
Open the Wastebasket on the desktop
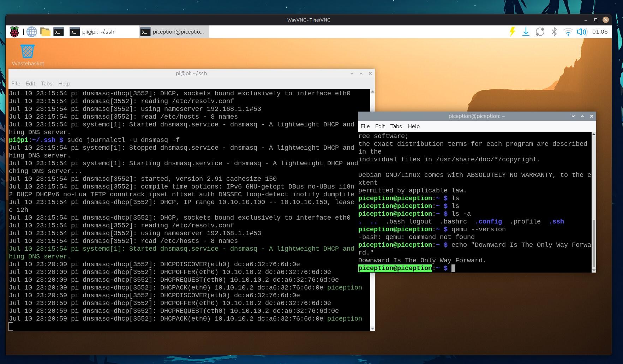click(28, 55)
